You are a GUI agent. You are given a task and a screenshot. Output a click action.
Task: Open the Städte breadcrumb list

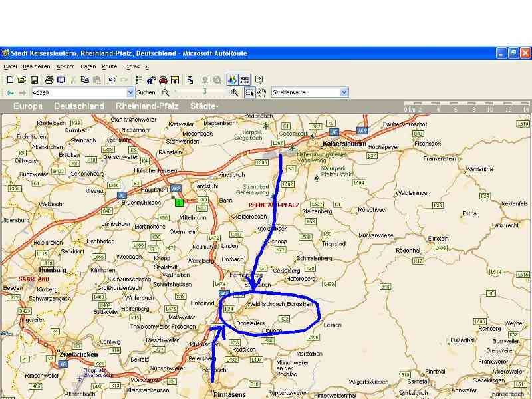pyautogui.click(x=204, y=106)
